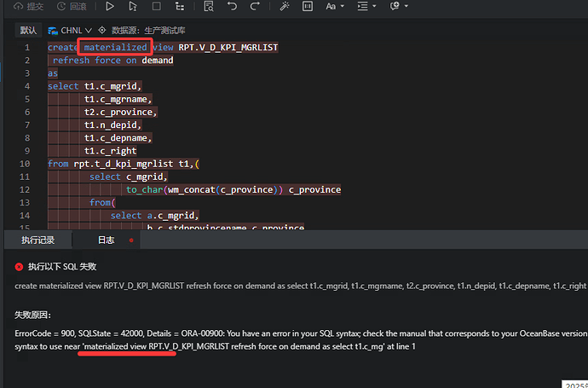
Task: Expand the CHNL schema dropdown
Action: pyautogui.click(x=70, y=30)
